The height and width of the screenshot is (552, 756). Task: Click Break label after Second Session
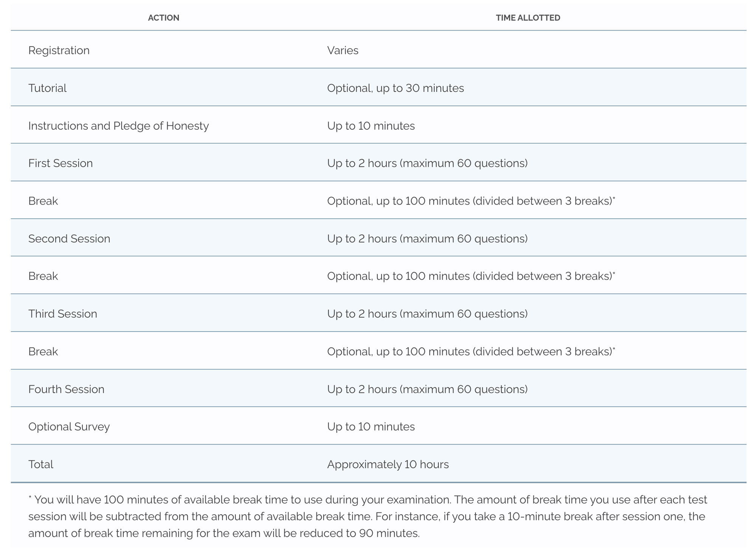pyautogui.click(x=43, y=276)
